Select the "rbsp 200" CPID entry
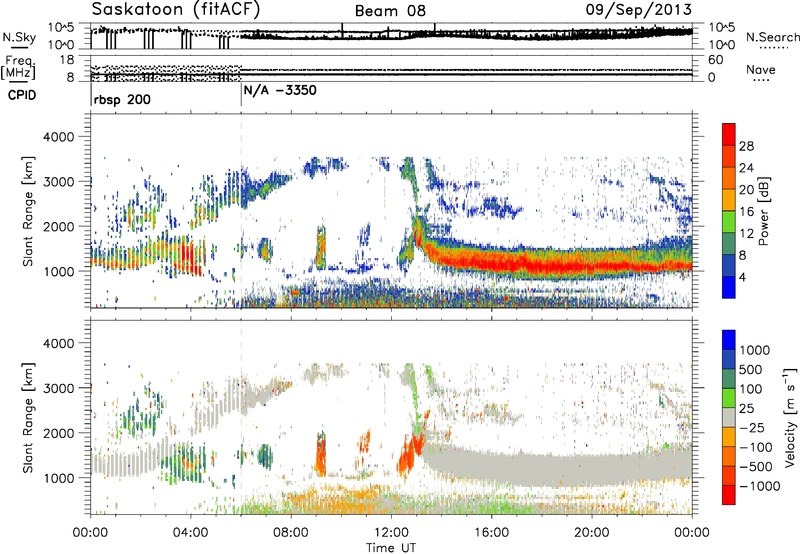The width and height of the screenshot is (800, 554). point(122,99)
